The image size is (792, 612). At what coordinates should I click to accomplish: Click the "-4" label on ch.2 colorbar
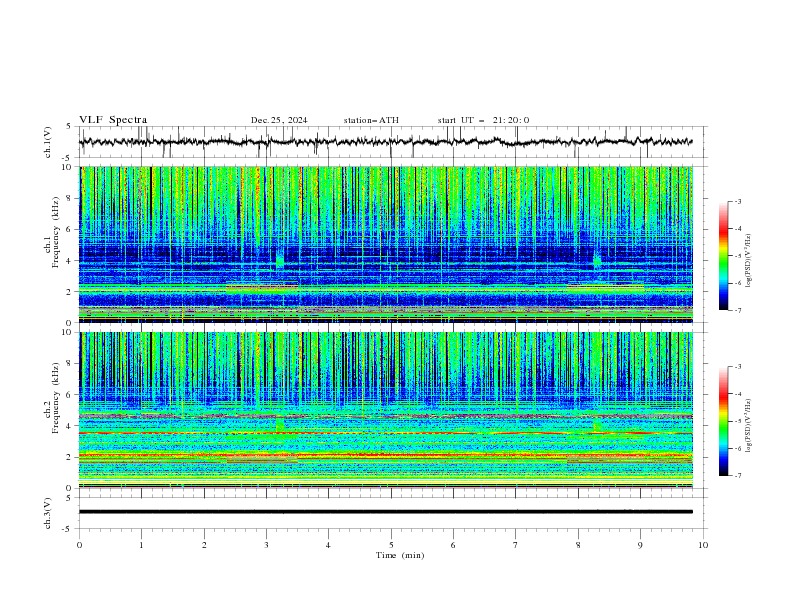(737, 394)
